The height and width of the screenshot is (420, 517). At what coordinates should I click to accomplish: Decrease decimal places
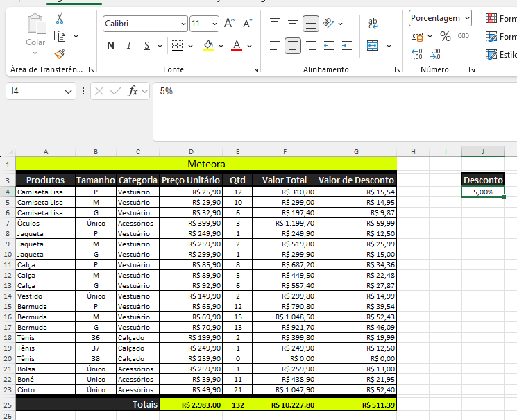435,53
